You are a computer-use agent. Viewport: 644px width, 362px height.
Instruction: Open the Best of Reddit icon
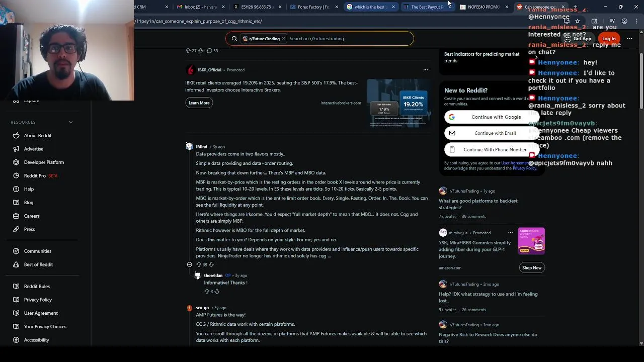click(x=16, y=264)
